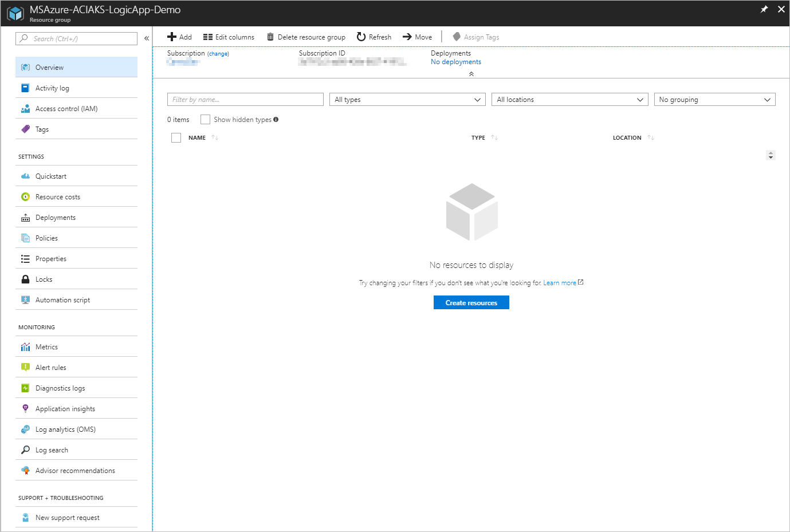Viewport: 790px width, 532px height.
Task: Open the Overview menu item
Action: [x=76, y=68]
